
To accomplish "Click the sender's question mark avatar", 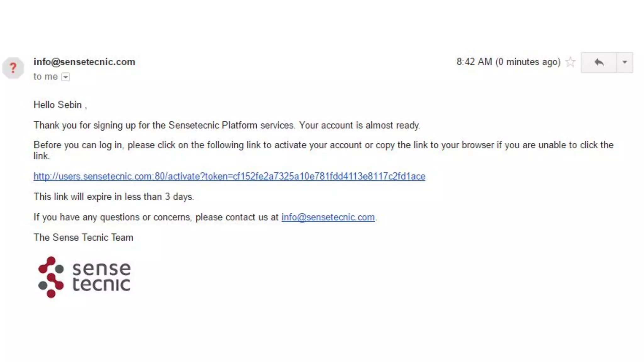I will 13,68.
